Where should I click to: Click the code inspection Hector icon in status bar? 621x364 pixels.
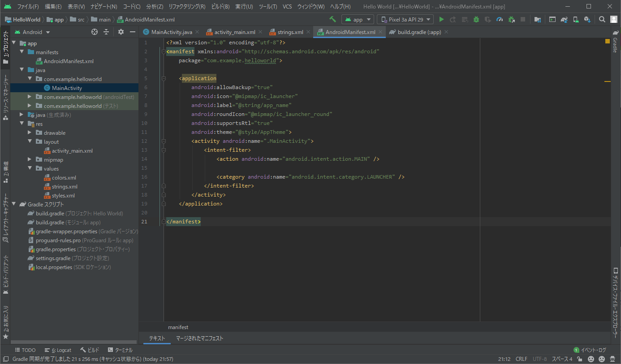pos(612,359)
